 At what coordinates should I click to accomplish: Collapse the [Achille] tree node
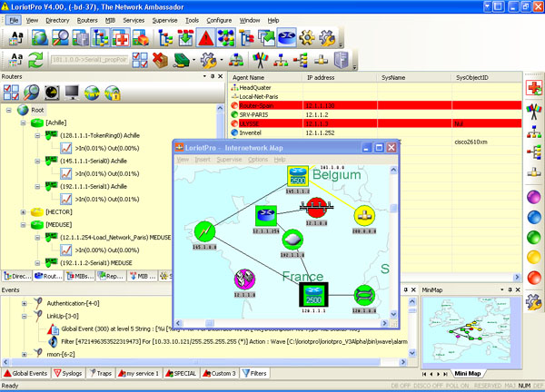tap(24, 123)
